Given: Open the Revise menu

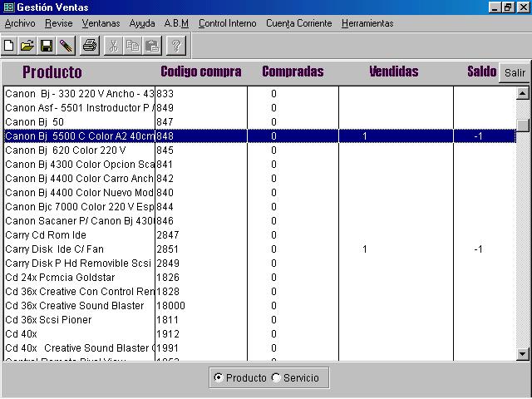Looking at the screenshot, I should (59, 23).
